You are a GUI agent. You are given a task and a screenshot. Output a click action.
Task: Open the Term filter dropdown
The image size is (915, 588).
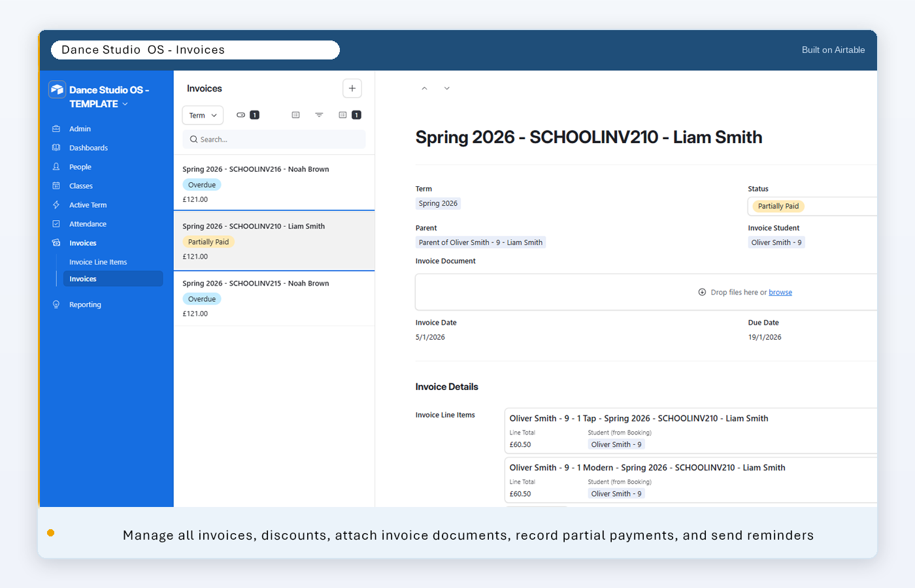[x=203, y=115]
